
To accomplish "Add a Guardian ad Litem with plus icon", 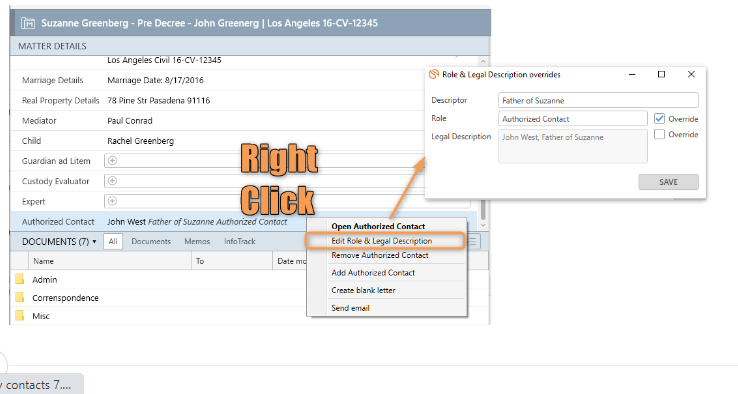I will point(112,161).
